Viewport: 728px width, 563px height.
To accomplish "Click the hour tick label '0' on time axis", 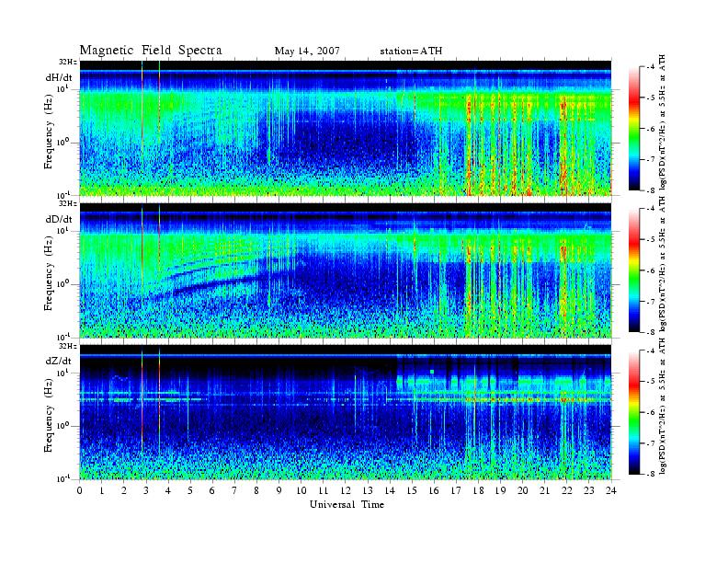I will coord(80,490).
